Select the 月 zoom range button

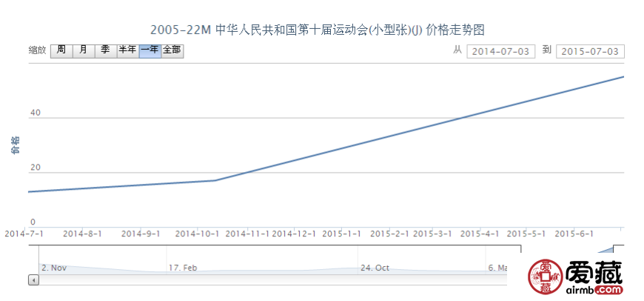[84, 51]
